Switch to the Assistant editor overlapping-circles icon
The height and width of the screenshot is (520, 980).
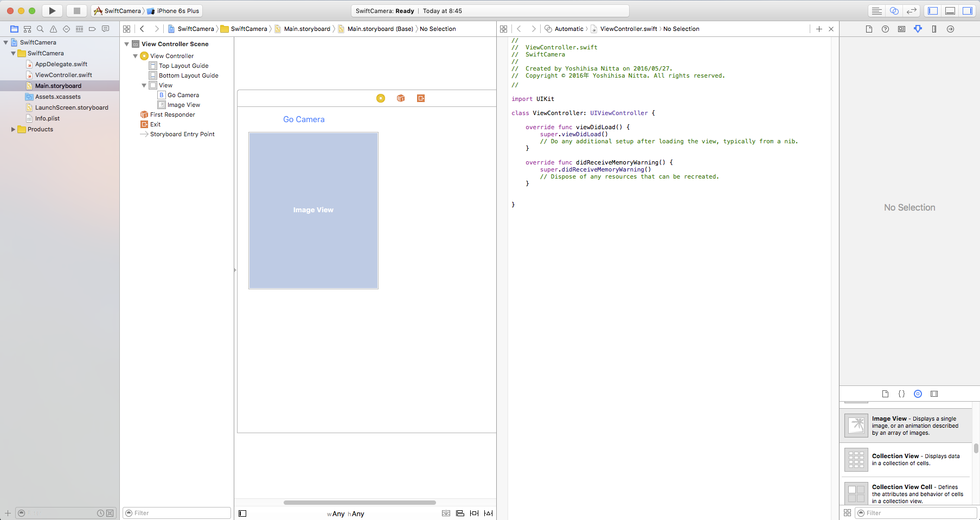(894, 11)
